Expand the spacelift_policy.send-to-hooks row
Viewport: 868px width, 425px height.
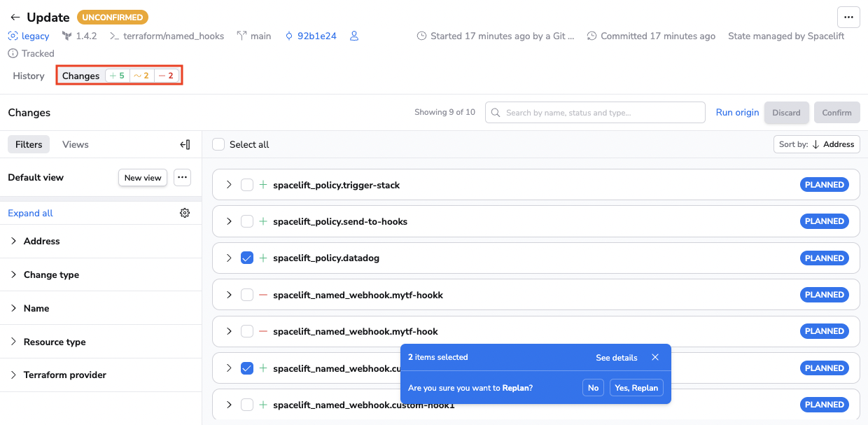(x=229, y=221)
